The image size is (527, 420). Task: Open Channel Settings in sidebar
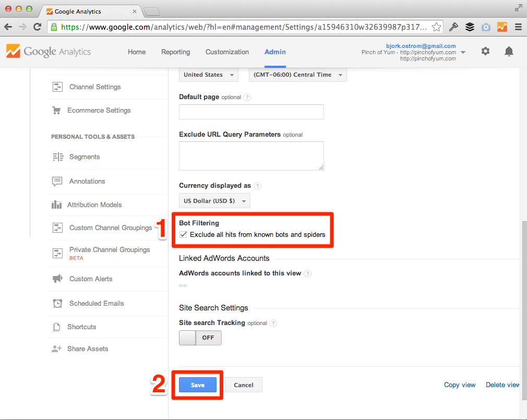95,87
